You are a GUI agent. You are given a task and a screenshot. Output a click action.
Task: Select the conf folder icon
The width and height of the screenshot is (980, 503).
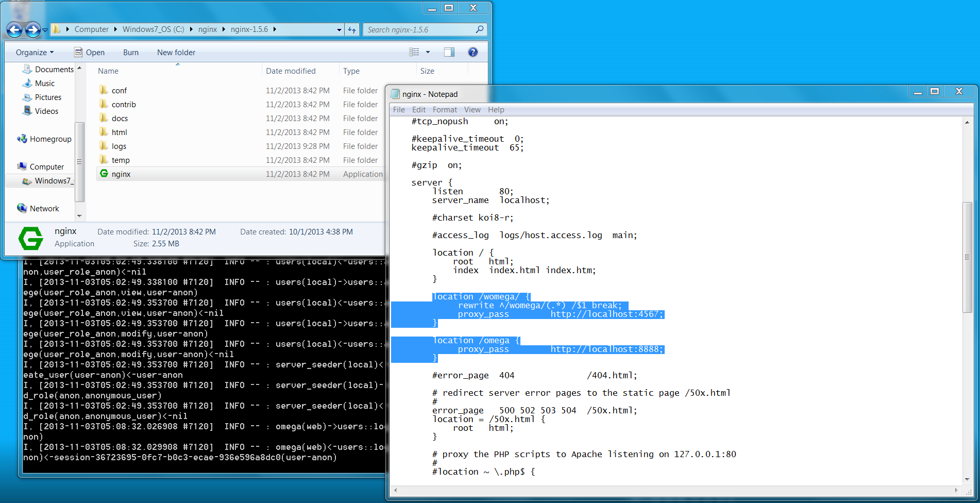tap(104, 90)
